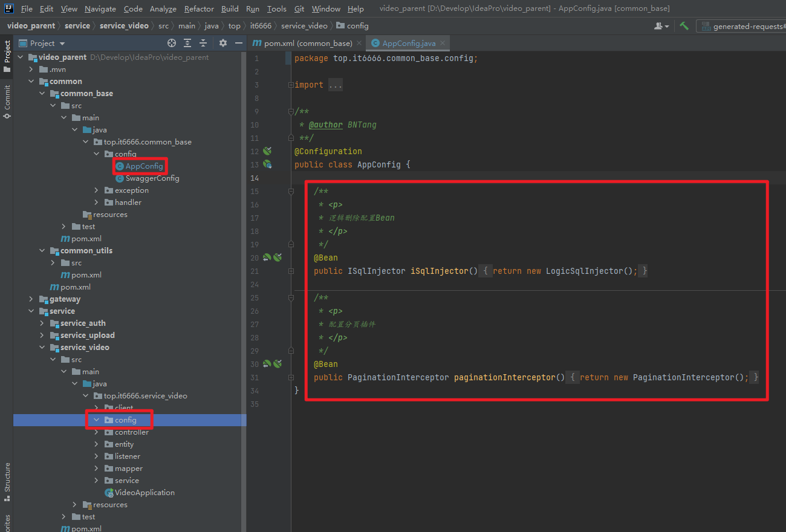Click the Collapse All icon in the Project panel

coord(203,43)
